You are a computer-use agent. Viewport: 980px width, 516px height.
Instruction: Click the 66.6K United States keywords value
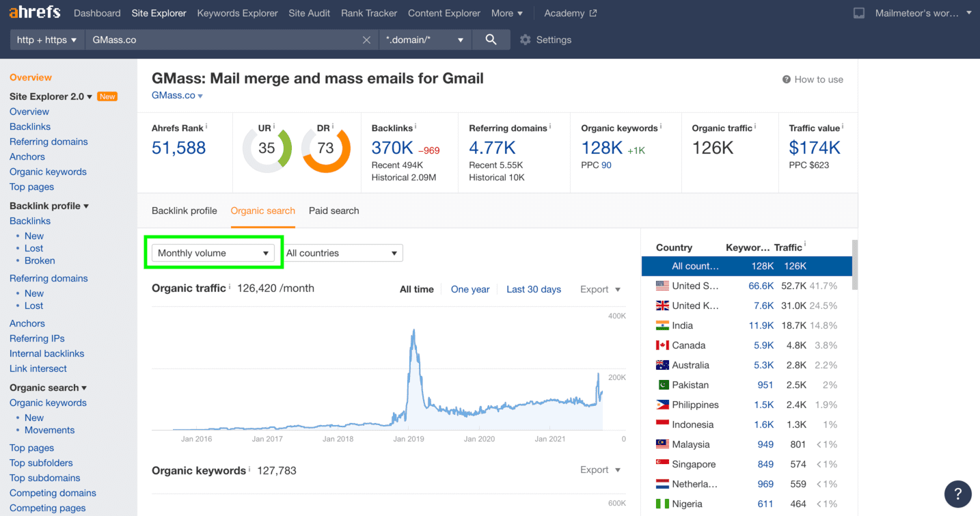[761, 286]
